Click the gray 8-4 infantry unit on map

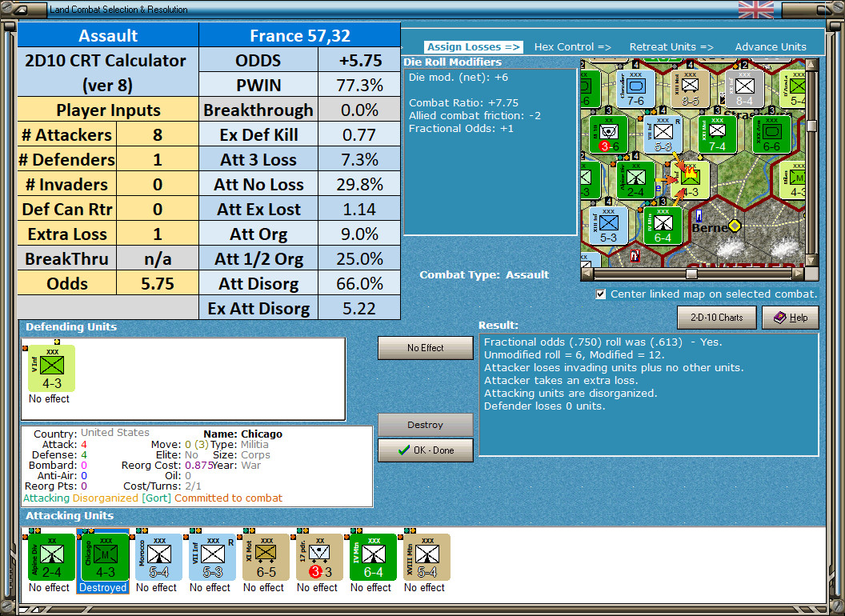(745, 90)
